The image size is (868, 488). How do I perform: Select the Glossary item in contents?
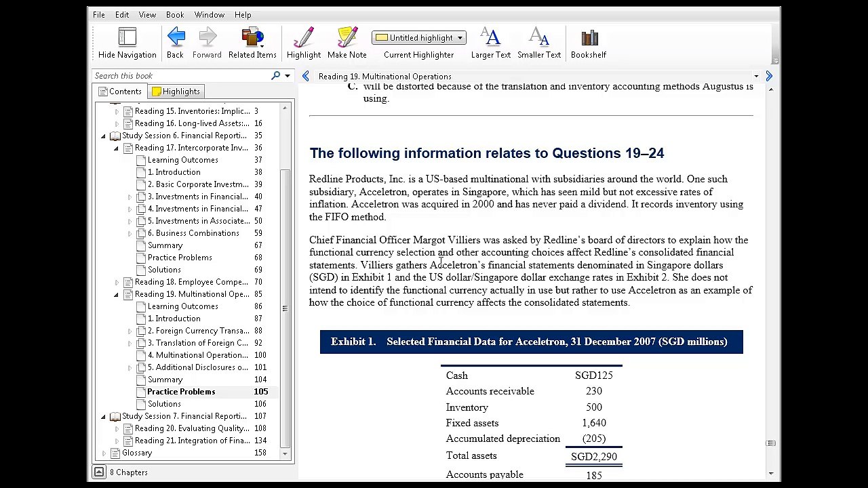137,453
